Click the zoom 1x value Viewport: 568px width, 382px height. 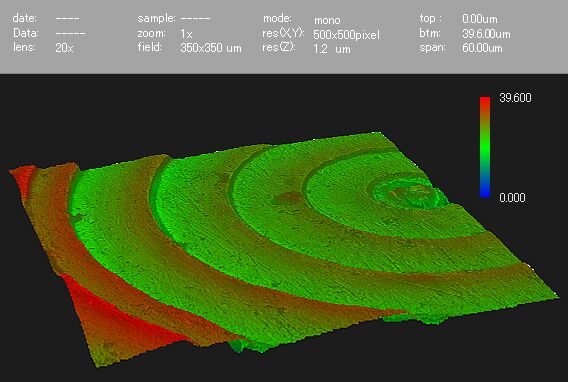(x=186, y=34)
